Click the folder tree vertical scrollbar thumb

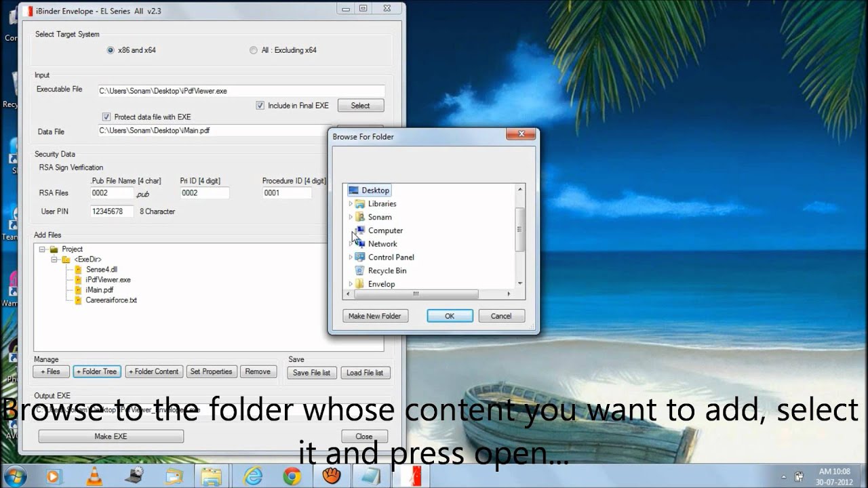520,229
